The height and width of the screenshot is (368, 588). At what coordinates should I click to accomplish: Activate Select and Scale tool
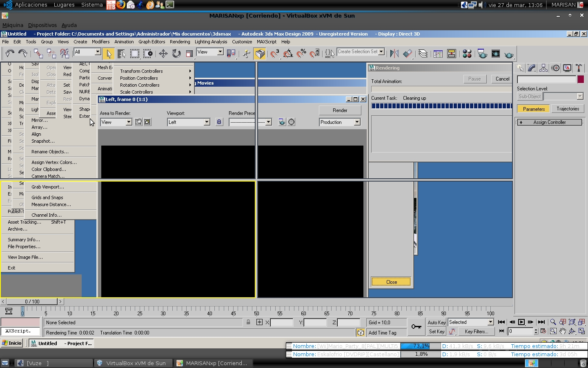[x=189, y=54]
